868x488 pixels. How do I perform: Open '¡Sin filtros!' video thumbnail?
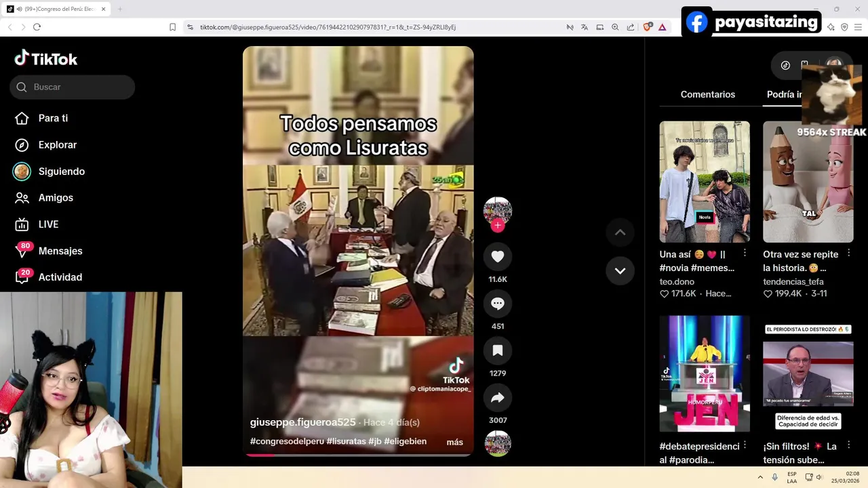808,373
